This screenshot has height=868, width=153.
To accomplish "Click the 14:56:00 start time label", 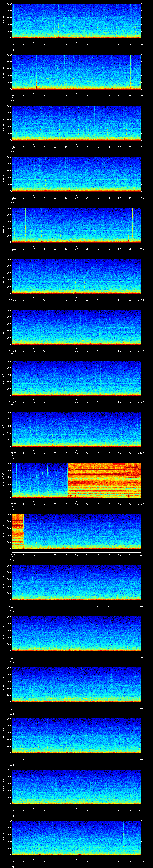I will (12, 657).
